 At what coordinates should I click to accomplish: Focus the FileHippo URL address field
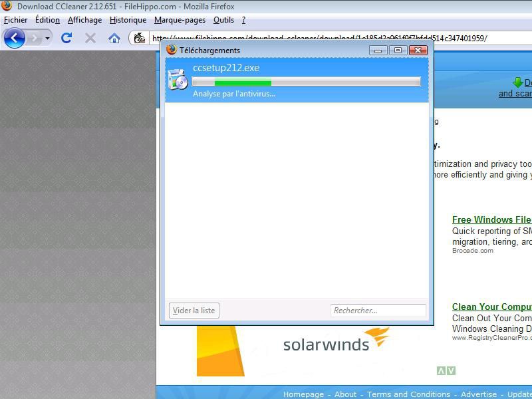coord(339,38)
